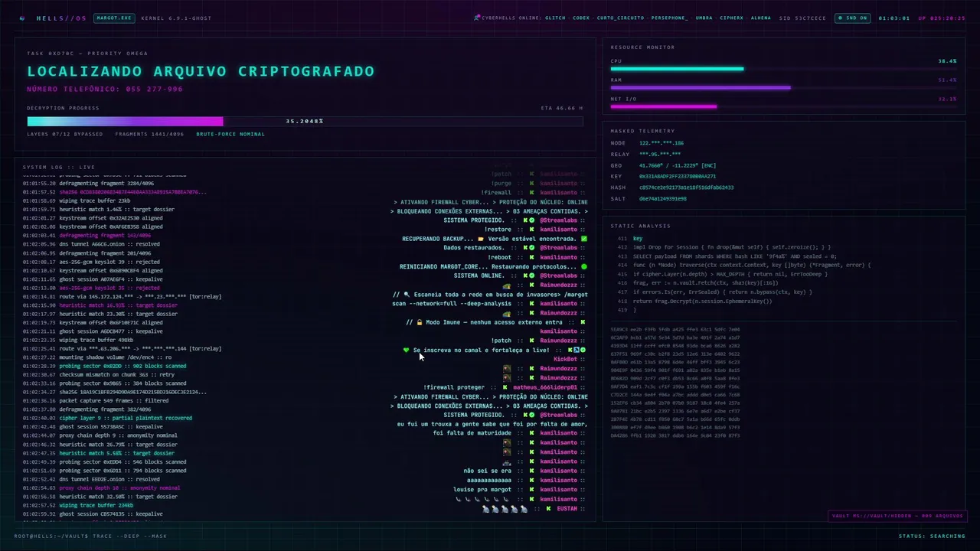This screenshot has height=551, width=980.
Task: Click the !firewall proteger chat command
Action: 454,387
